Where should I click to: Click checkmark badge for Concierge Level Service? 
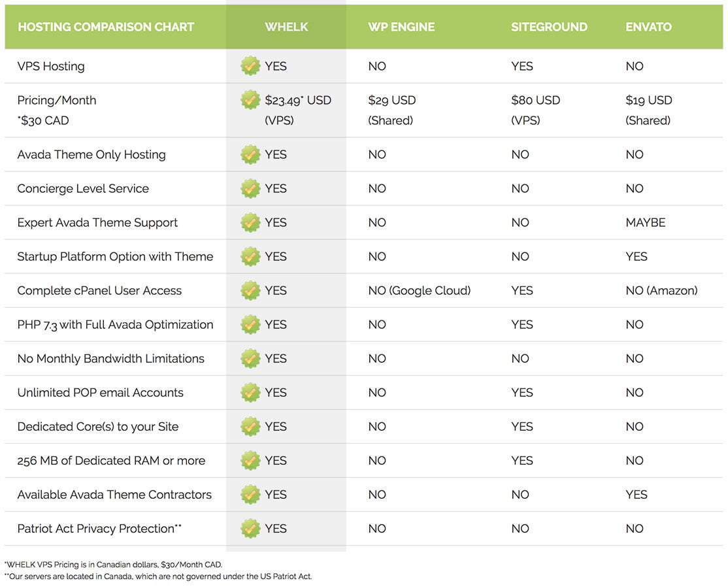click(250, 189)
